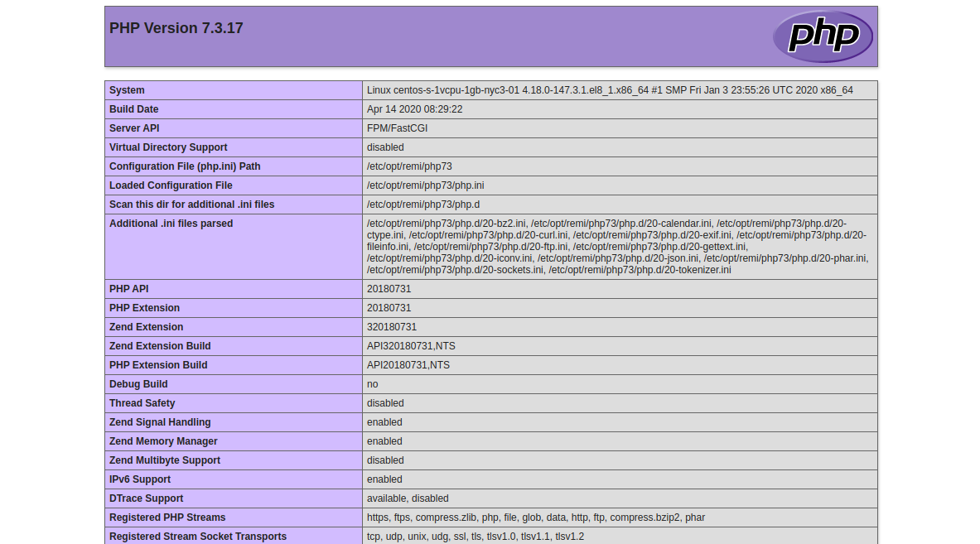Viewport: 980px width, 544px height.
Task: Click the Zend Memory Manager label
Action: click(163, 441)
